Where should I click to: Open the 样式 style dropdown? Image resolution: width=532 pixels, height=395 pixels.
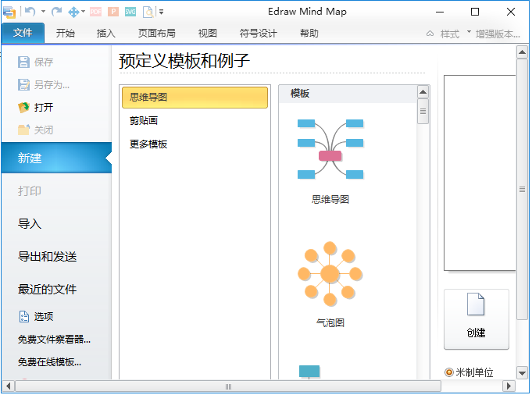coord(449,34)
